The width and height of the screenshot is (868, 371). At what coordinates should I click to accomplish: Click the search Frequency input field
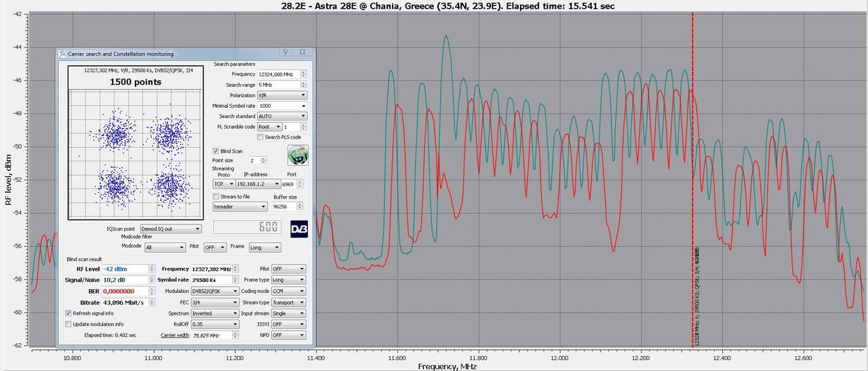coord(278,74)
